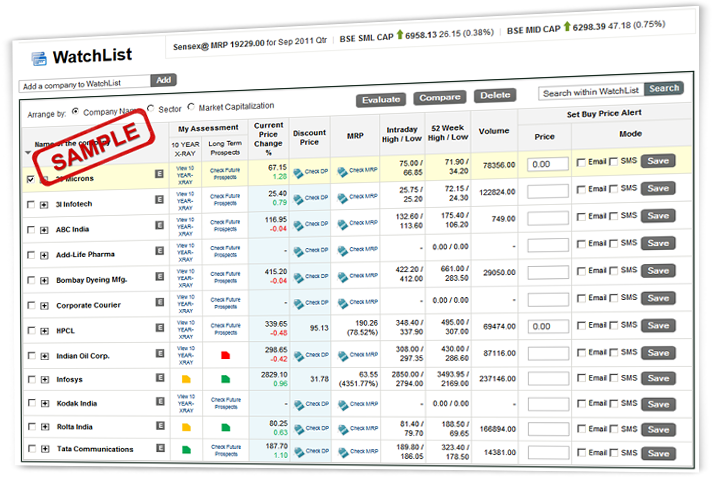Expand the Kodak India row
Screen dimensions: 712x477
44,403
